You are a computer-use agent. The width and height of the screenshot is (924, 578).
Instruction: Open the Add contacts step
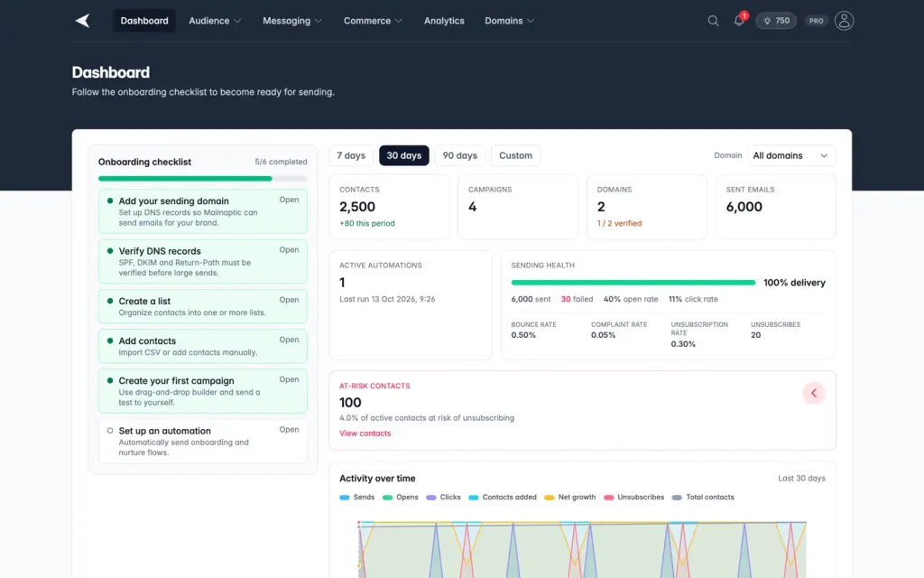(x=203, y=346)
